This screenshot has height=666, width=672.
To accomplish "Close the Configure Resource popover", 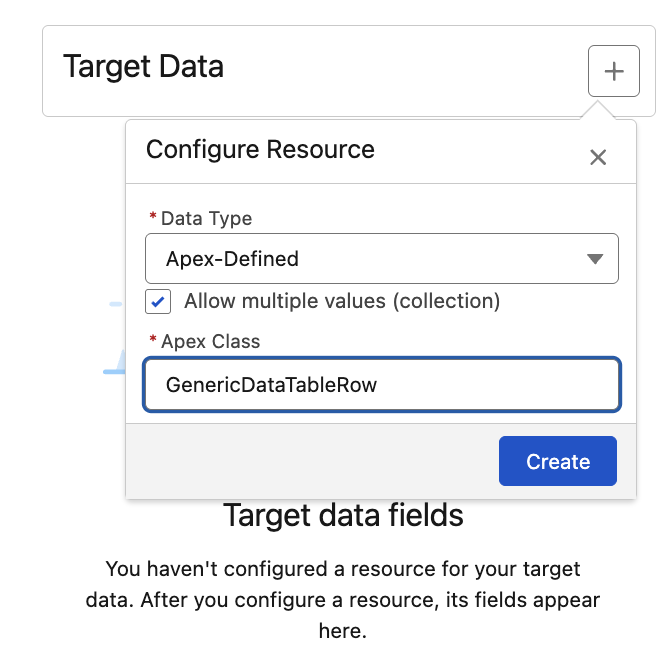I will click(x=597, y=157).
